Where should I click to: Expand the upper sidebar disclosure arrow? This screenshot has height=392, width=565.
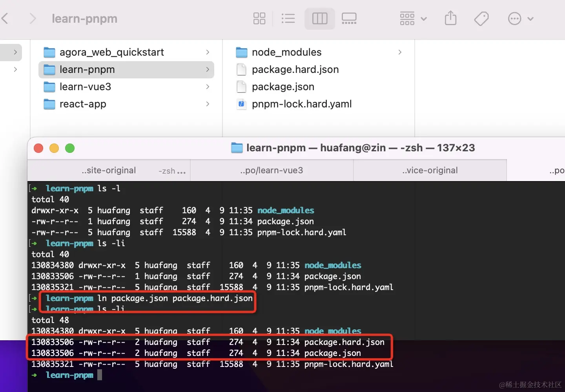(15, 52)
